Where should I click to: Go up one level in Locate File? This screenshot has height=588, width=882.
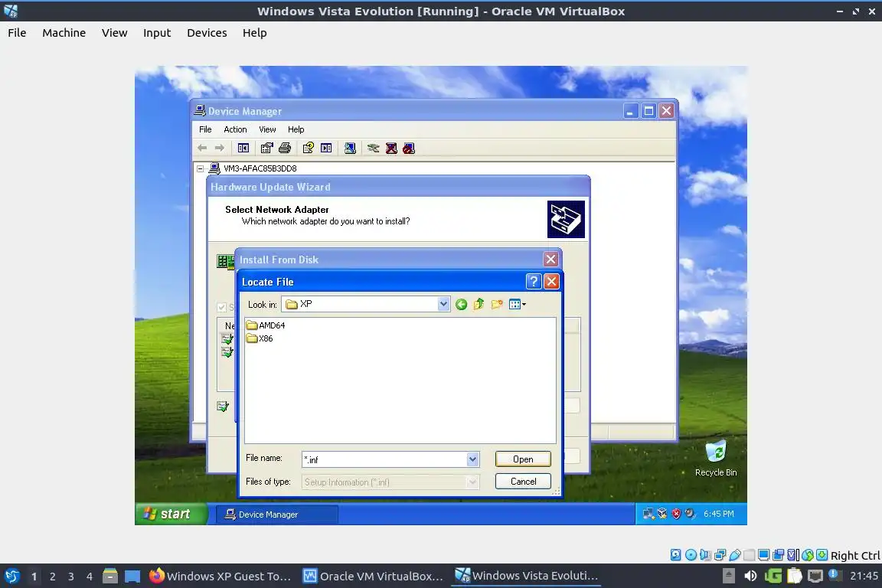[x=479, y=305]
